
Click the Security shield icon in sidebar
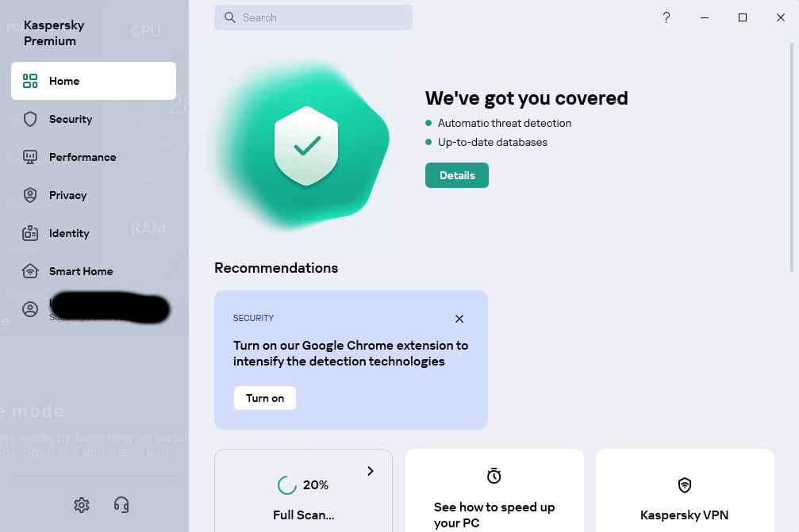(30, 119)
